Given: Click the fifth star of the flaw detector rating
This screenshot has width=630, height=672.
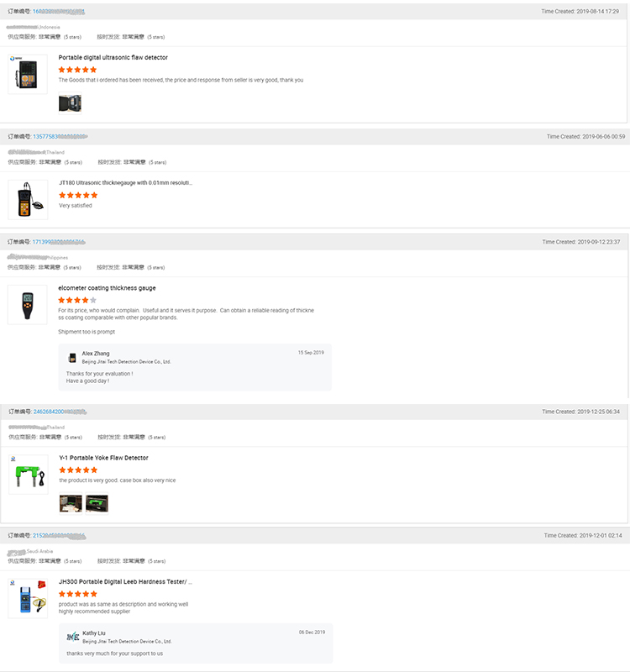Looking at the screenshot, I should (x=94, y=71).
